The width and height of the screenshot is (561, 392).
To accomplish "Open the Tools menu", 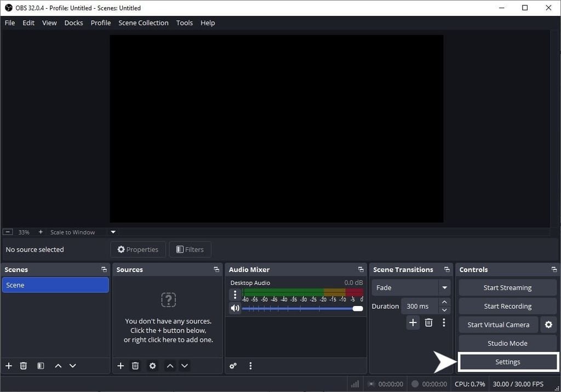I will tap(184, 22).
